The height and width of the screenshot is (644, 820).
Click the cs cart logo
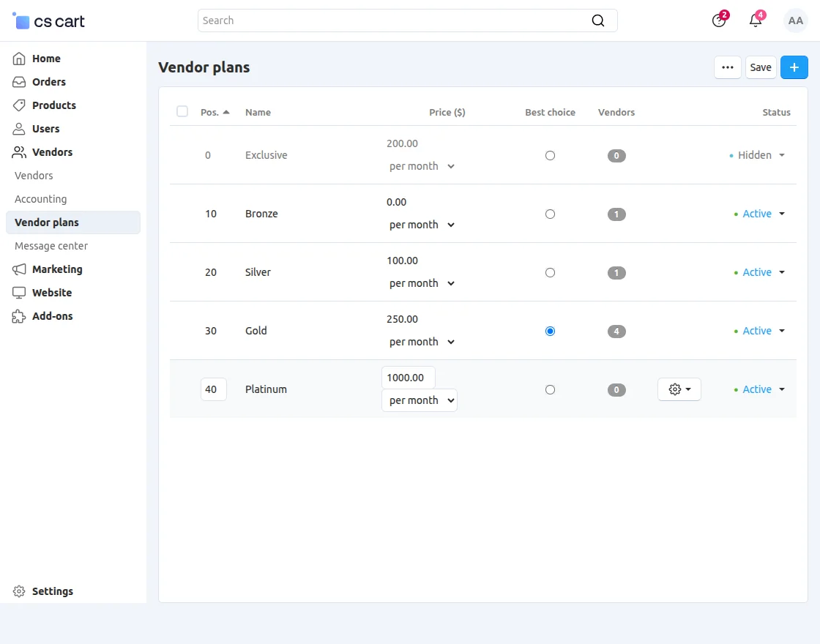[48, 20]
